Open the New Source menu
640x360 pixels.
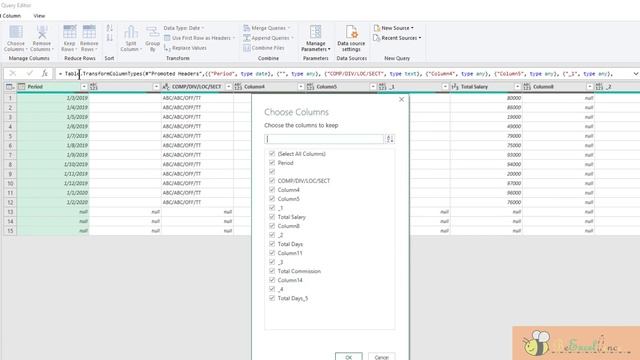coord(393,28)
